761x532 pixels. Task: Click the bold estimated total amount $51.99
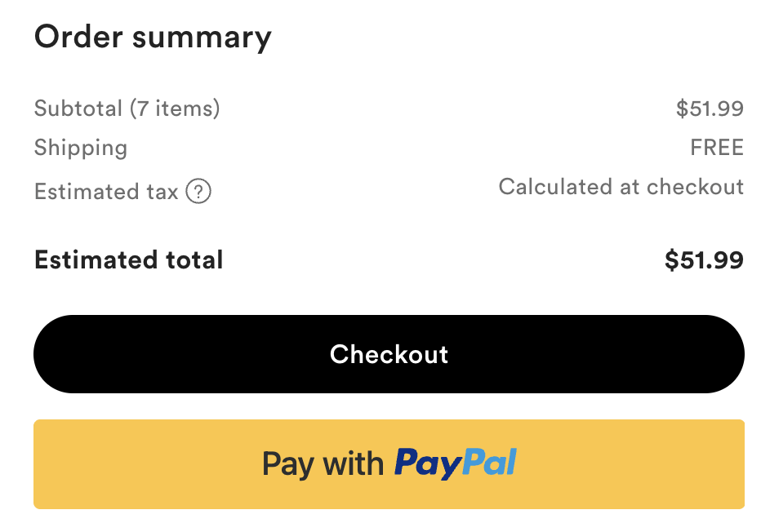pyautogui.click(x=704, y=260)
